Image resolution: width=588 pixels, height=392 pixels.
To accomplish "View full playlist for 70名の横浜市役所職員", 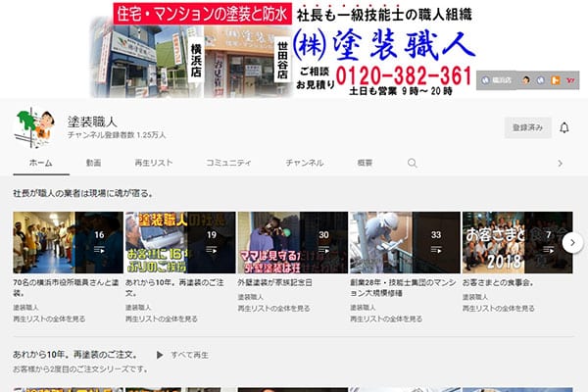I will (x=49, y=318).
